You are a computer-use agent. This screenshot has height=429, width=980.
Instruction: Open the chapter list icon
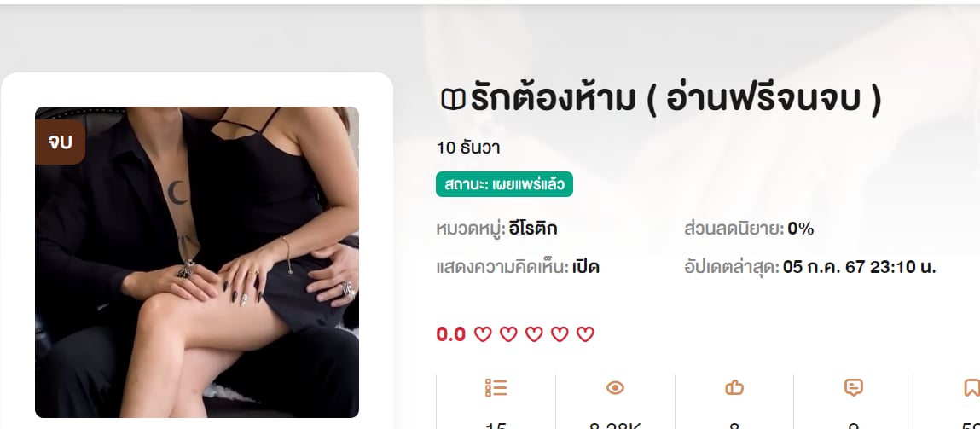[x=496, y=388]
